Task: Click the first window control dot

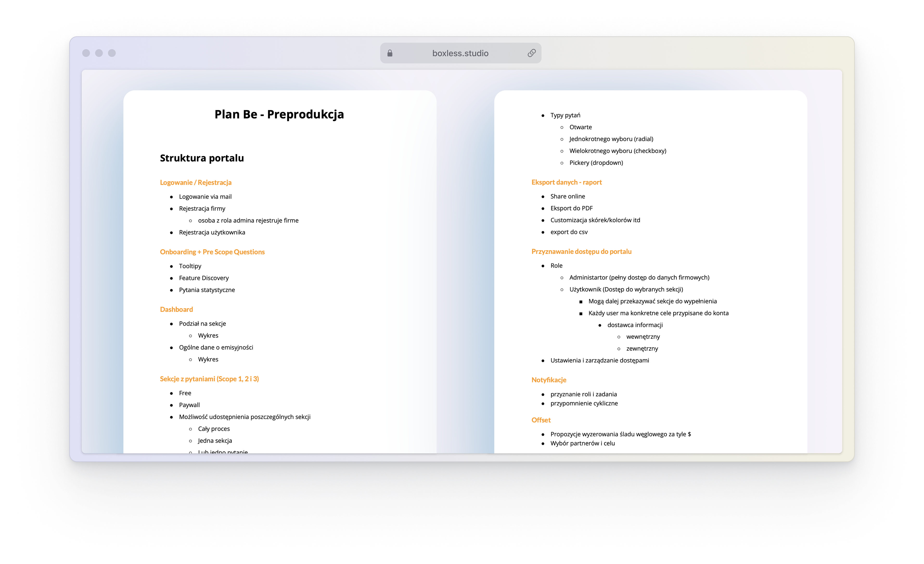Action: click(x=86, y=53)
